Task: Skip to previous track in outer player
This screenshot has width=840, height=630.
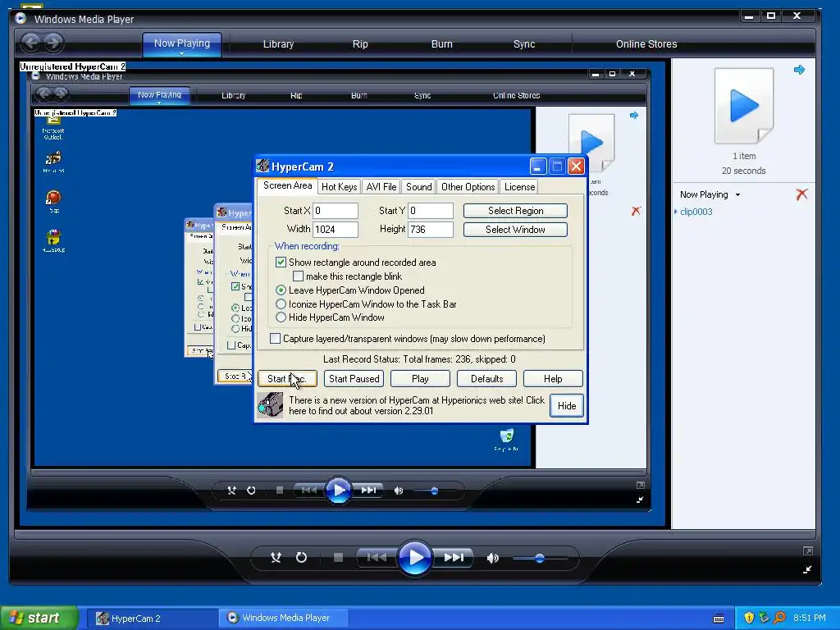Action: (377, 558)
